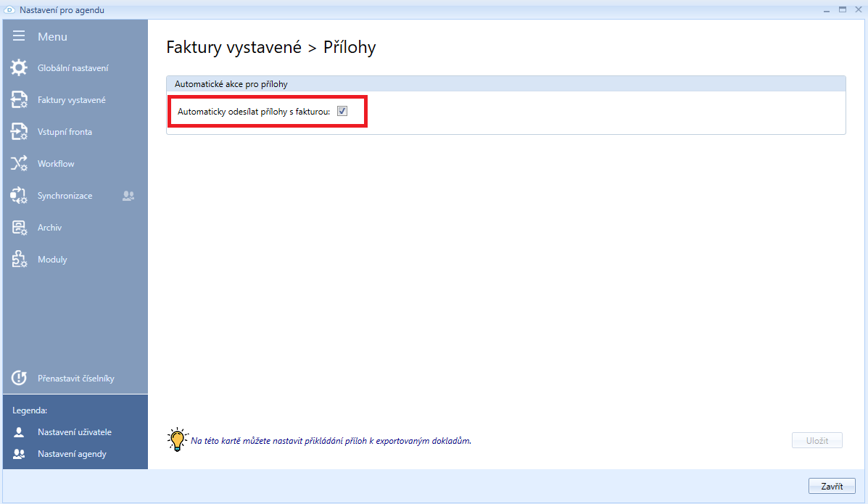Click the Uložit button
This screenshot has height=504, width=868.
[x=817, y=440]
